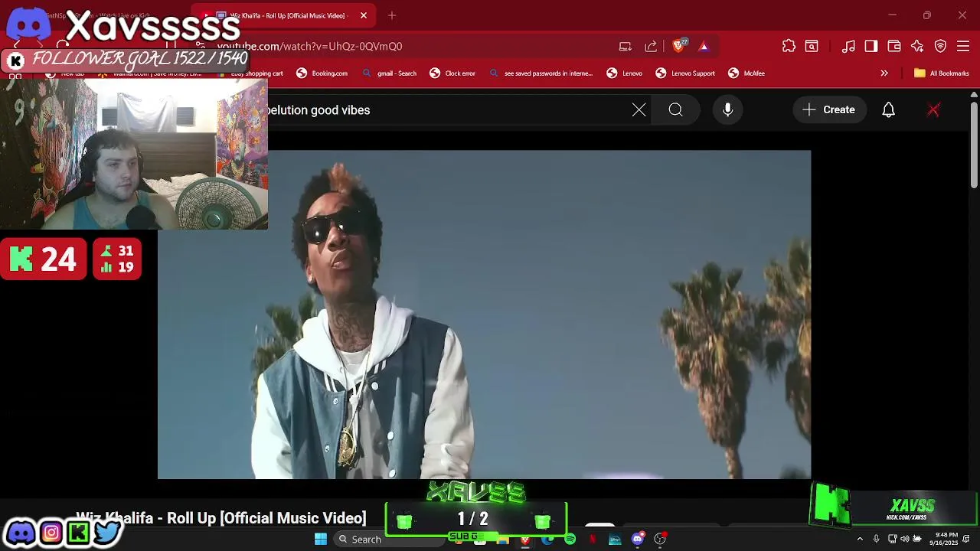Open the Extensions puzzle icon
The image size is (980, 551).
click(x=789, y=46)
